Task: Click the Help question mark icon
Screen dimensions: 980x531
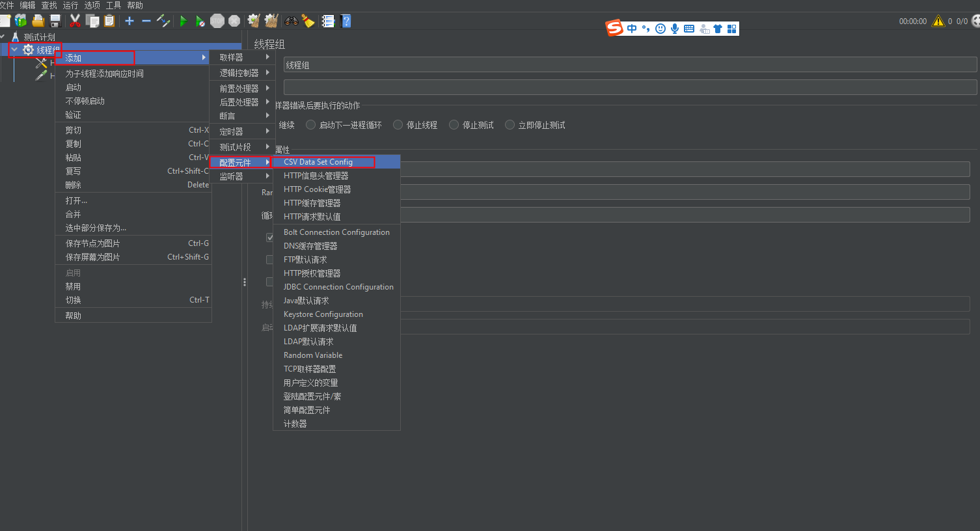Action: pyautogui.click(x=346, y=21)
